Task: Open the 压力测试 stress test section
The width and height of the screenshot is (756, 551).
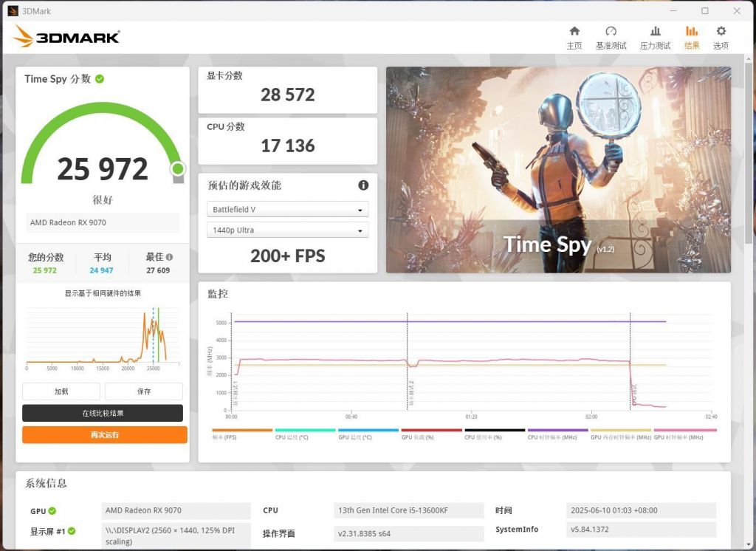Action: tap(654, 35)
